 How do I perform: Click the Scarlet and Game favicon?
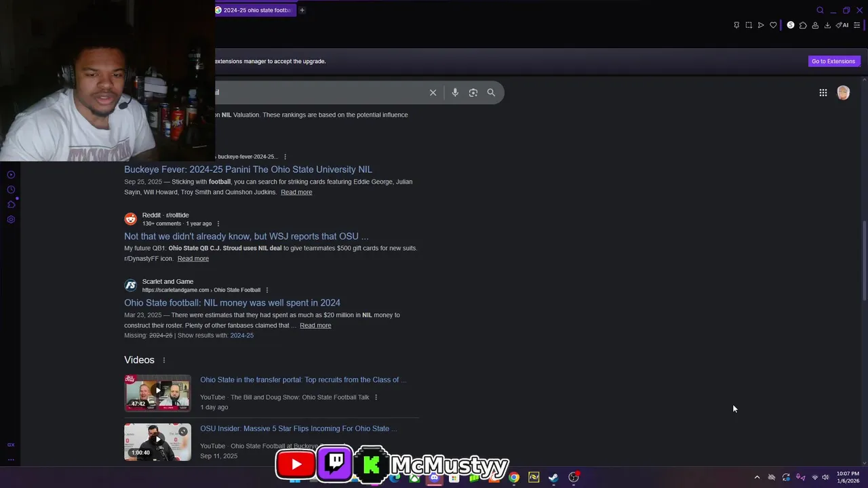click(x=130, y=285)
